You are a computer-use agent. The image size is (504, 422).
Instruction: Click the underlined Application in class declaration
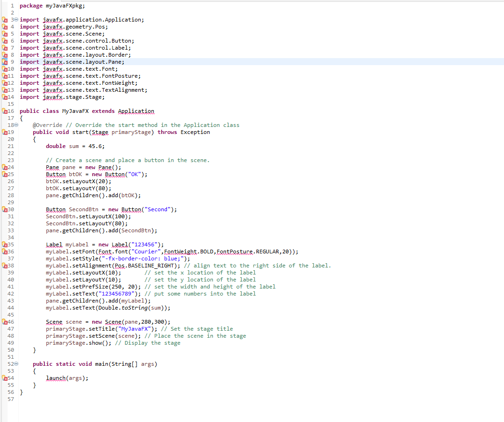click(x=136, y=111)
